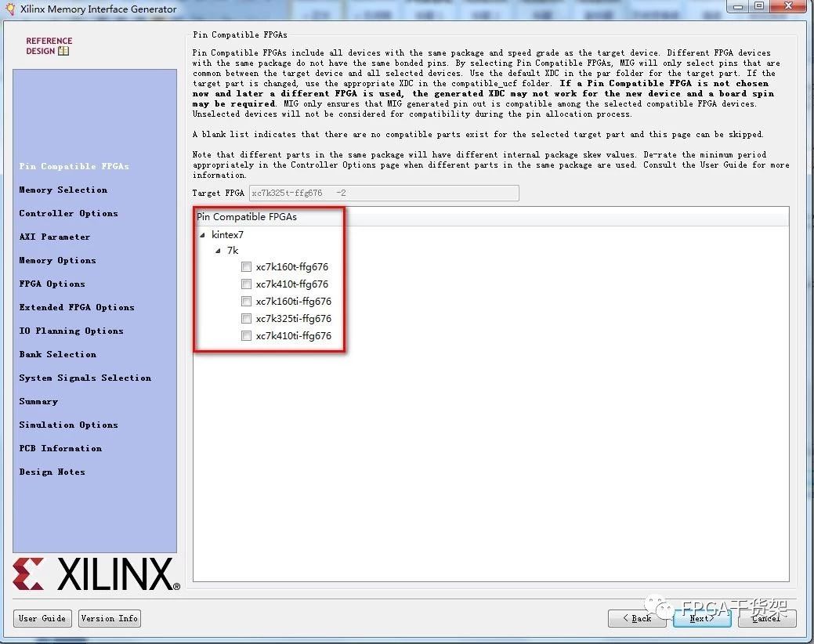Open System Signals Selection step
The width and height of the screenshot is (814, 644).
(x=85, y=378)
